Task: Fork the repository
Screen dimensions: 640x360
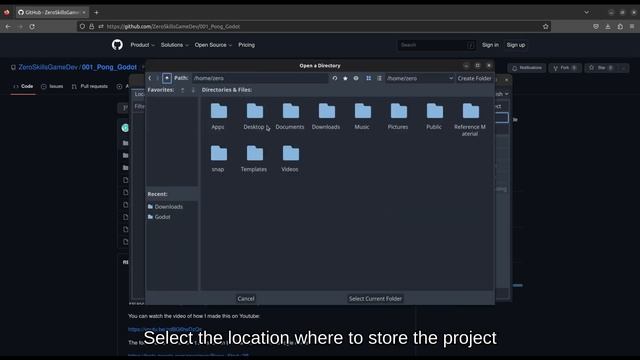Action: (x=564, y=68)
